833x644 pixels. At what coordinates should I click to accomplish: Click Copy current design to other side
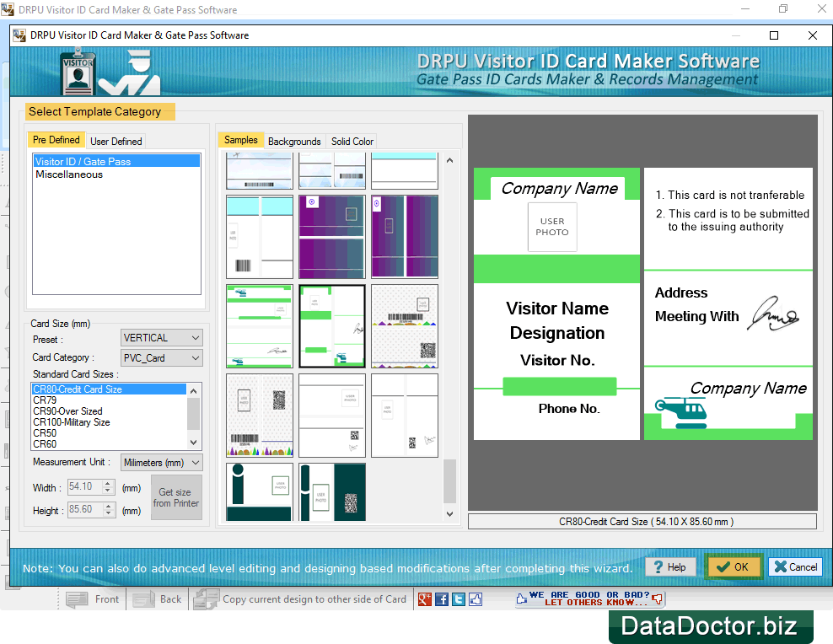click(300, 599)
